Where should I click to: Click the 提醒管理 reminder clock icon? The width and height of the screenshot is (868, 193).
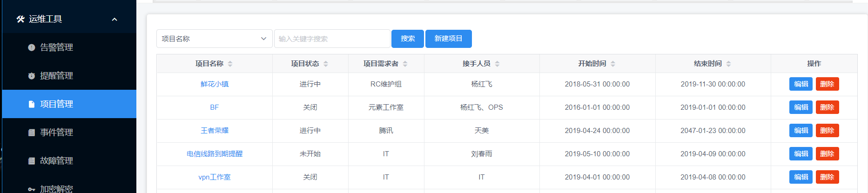pos(32,76)
